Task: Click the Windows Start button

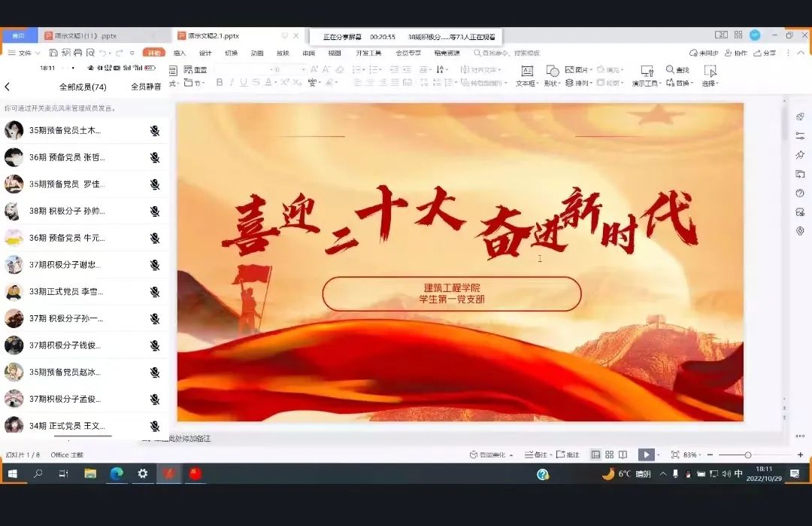Action: (x=13, y=473)
